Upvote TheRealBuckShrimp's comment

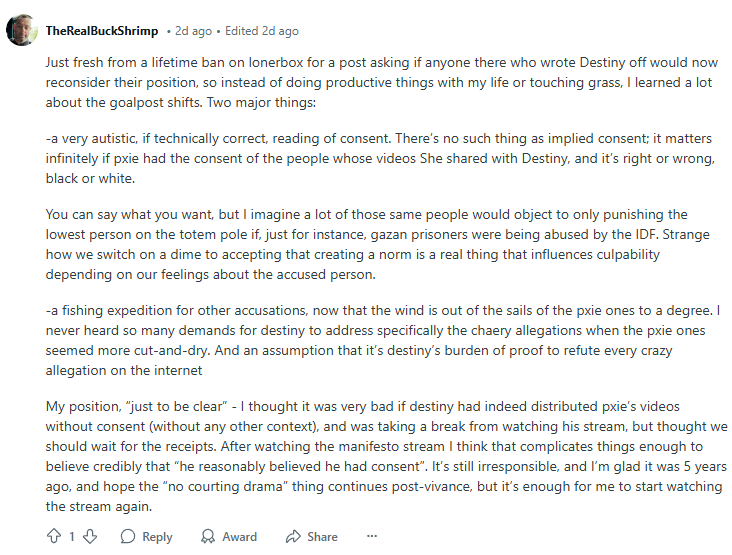click(x=54, y=536)
